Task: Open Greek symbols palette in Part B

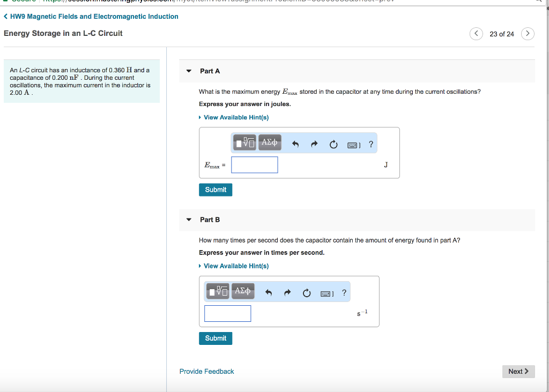Action: pyautogui.click(x=243, y=291)
